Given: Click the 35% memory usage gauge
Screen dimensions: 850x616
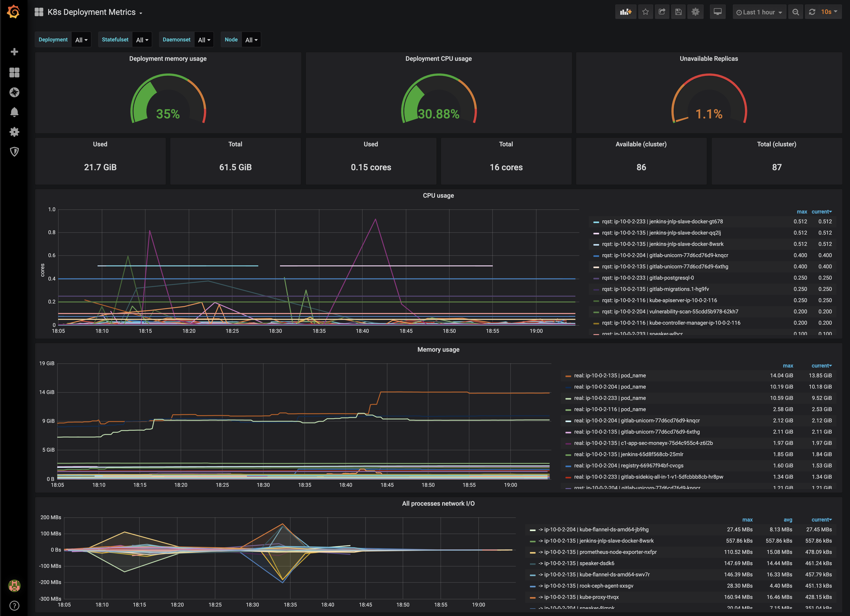Looking at the screenshot, I should [168, 98].
